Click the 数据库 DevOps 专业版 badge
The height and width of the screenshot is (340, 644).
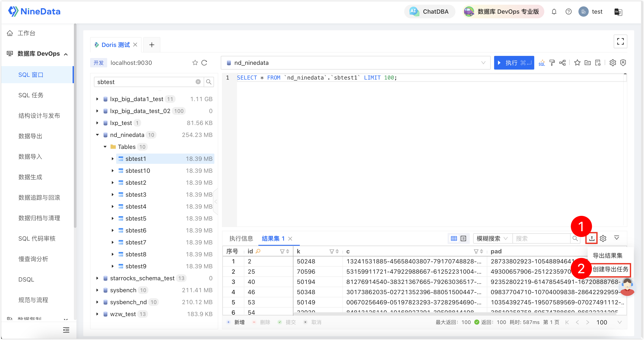pyautogui.click(x=503, y=12)
